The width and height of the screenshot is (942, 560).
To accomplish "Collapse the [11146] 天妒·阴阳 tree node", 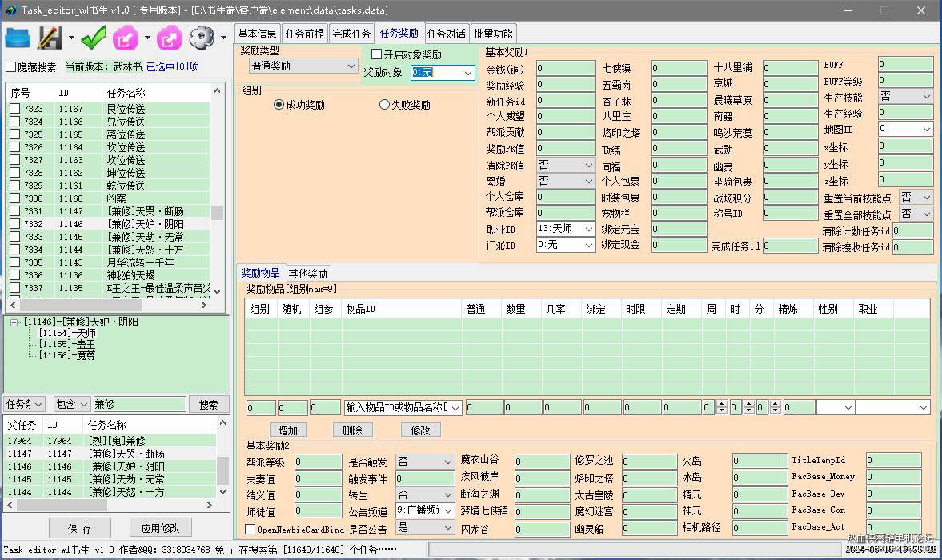I will point(14,322).
